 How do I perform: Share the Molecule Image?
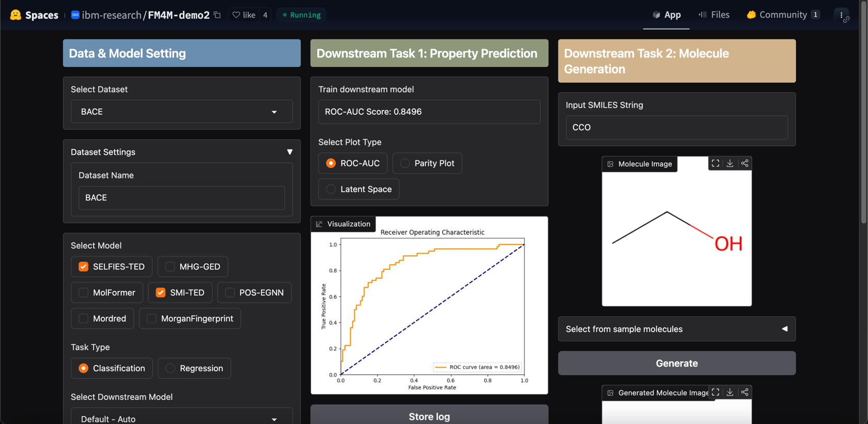coord(745,163)
